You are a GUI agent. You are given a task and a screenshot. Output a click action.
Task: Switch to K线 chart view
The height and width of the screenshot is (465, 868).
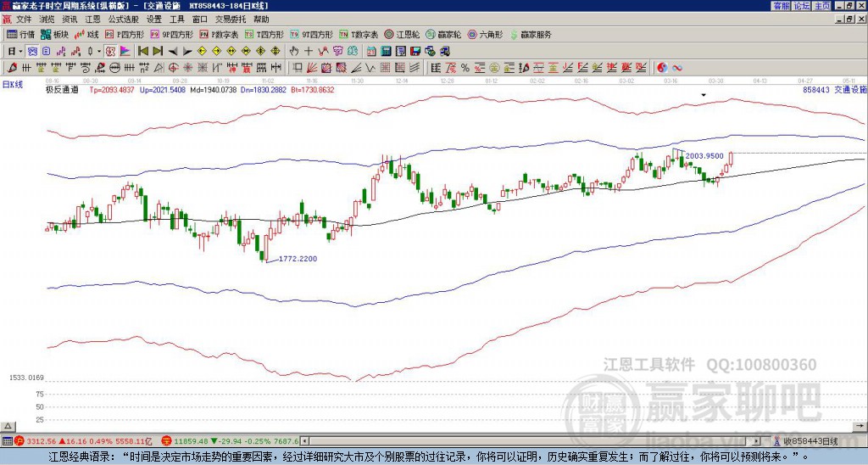coord(86,34)
